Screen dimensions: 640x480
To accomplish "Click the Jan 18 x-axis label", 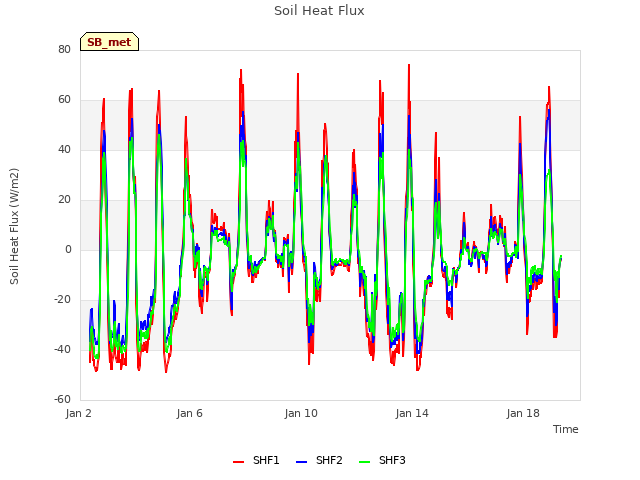I will pyautogui.click(x=523, y=413).
